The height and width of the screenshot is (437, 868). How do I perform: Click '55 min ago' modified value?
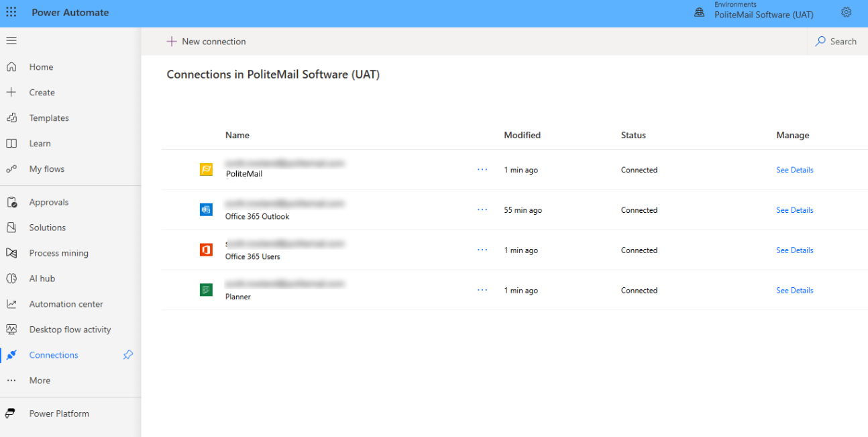[x=523, y=210]
